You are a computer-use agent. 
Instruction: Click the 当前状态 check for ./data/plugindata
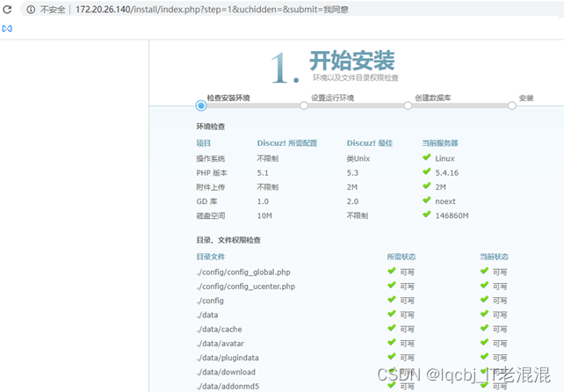coord(485,357)
